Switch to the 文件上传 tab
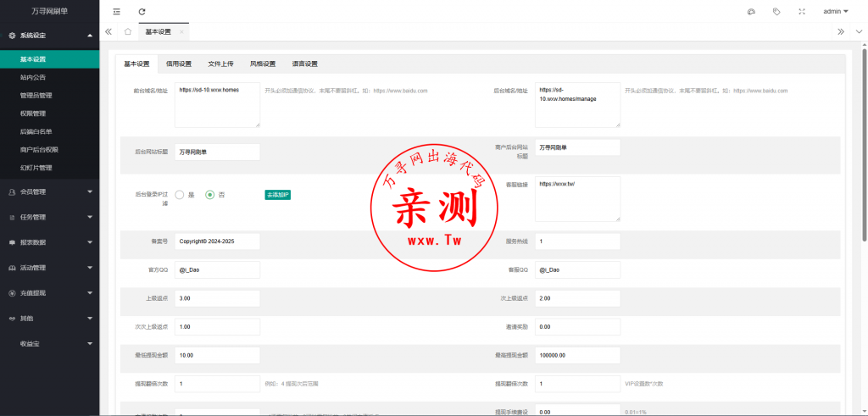The height and width of the screenshot is (416, 868). tap(221, 64)
